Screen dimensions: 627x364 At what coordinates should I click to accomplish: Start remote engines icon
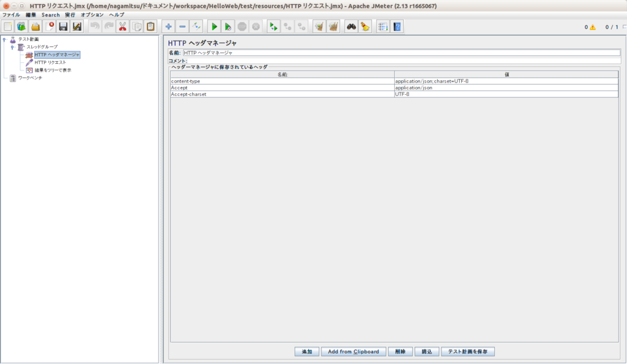274,27
